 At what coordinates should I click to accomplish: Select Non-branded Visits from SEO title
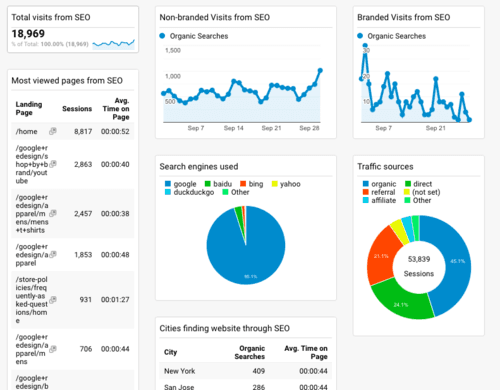coord(215,17)
